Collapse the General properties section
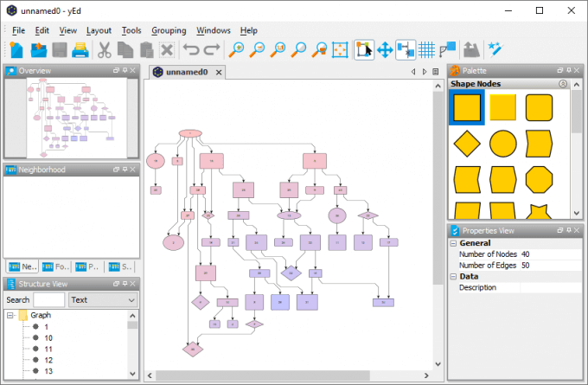The height and width of the screenshot is (385, 588). (x=453, y=243)
